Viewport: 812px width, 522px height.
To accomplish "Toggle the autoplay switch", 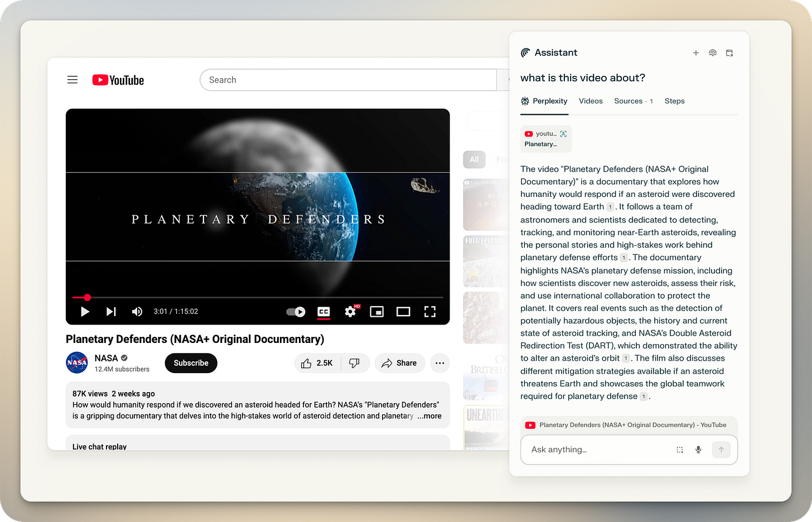I will (296, 312).
